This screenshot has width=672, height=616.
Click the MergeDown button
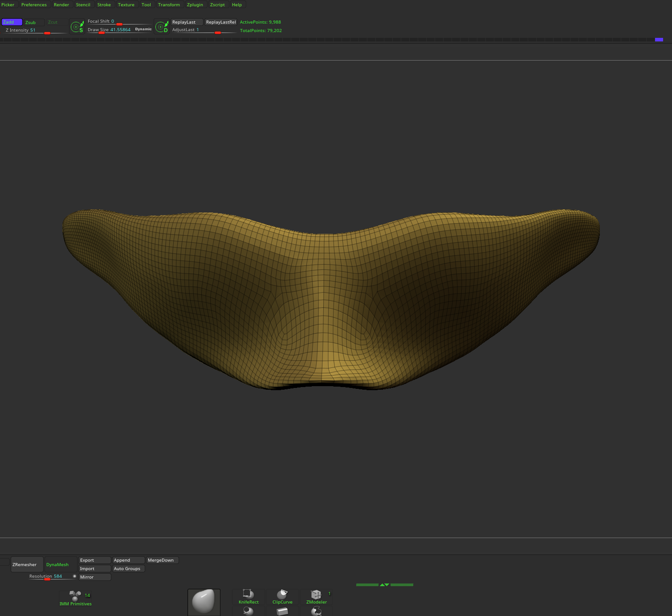click(x=162, y=560)
